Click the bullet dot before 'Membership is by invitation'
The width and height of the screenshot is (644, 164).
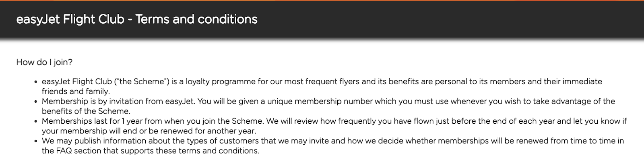point(36,102)
